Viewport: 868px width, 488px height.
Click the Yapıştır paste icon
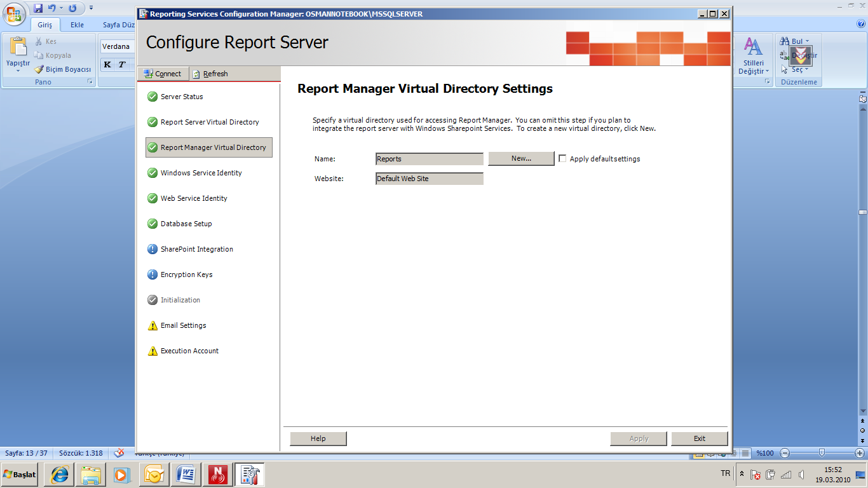tap(18, 47)
